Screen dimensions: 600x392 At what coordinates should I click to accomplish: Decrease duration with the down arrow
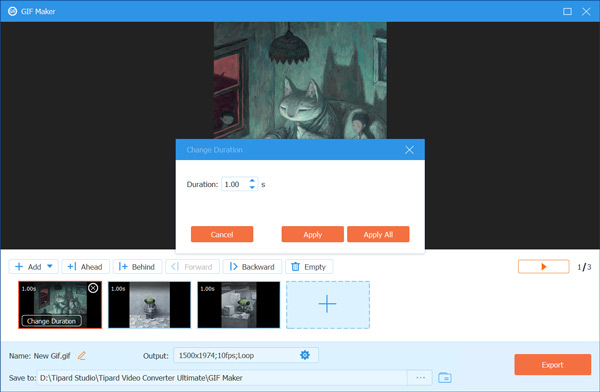coord(252,187)
